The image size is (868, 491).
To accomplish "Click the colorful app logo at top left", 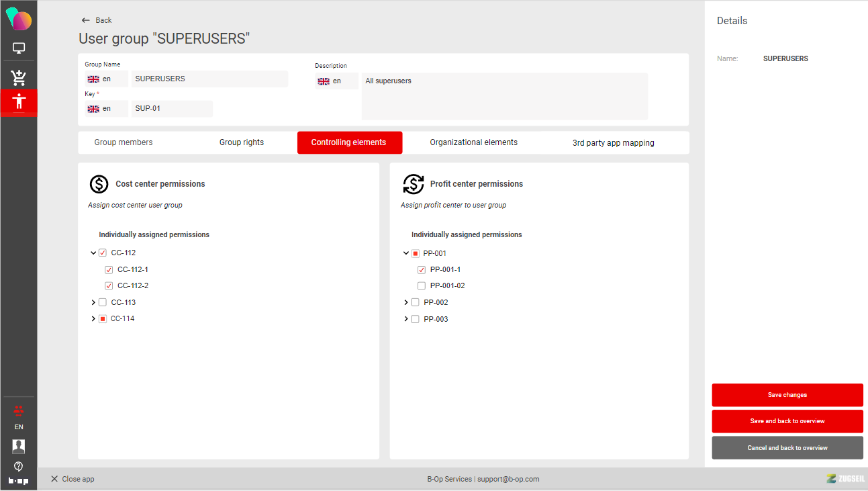I will pyautogui.click(x=19, y=20).
